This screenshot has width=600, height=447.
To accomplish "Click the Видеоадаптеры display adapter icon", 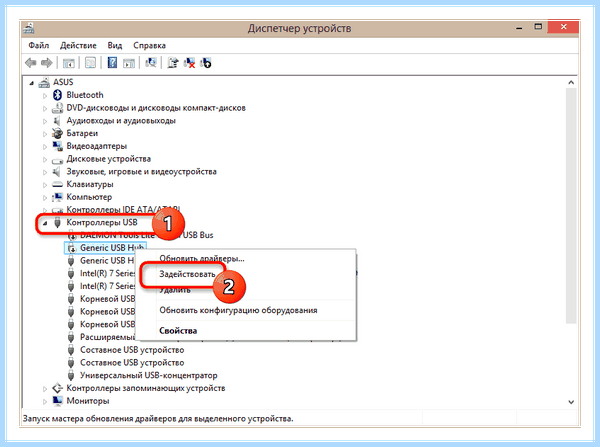I will [57, 146].
